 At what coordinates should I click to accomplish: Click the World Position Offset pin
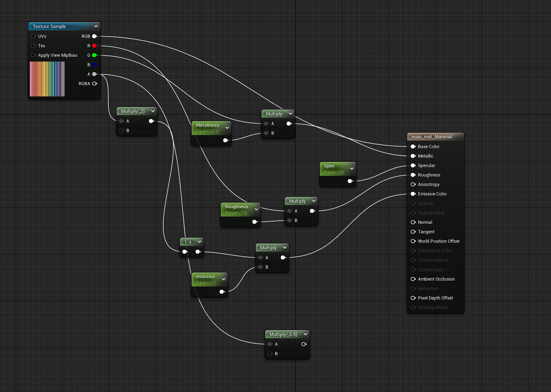413,241
